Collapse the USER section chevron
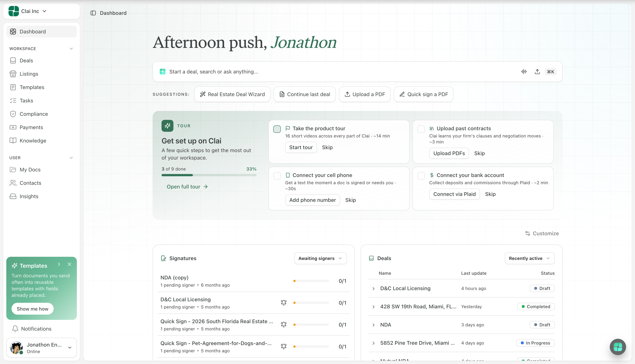Image resolution: width=635 pixels, height=364 pixels. pyautogui.click(x=71, y=158)
